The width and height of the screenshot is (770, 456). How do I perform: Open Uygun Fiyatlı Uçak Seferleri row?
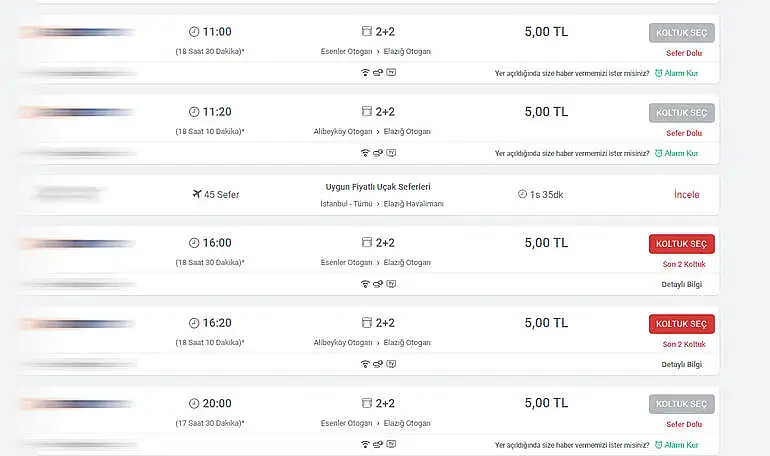[x=371, y=187]
